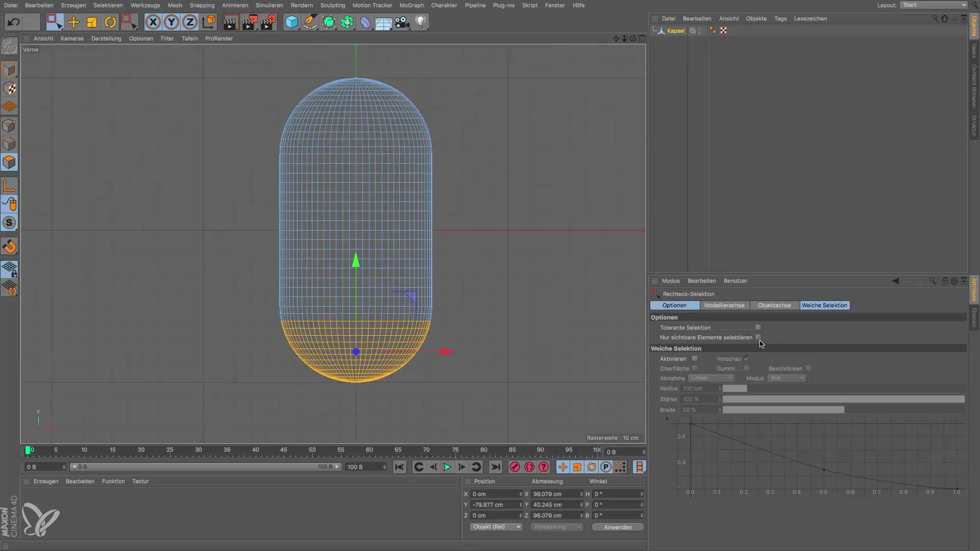Image resolution: width=980 pixels, height=551 pixels.
Task: Select the Move tool icon
Action: coord(73,22)
